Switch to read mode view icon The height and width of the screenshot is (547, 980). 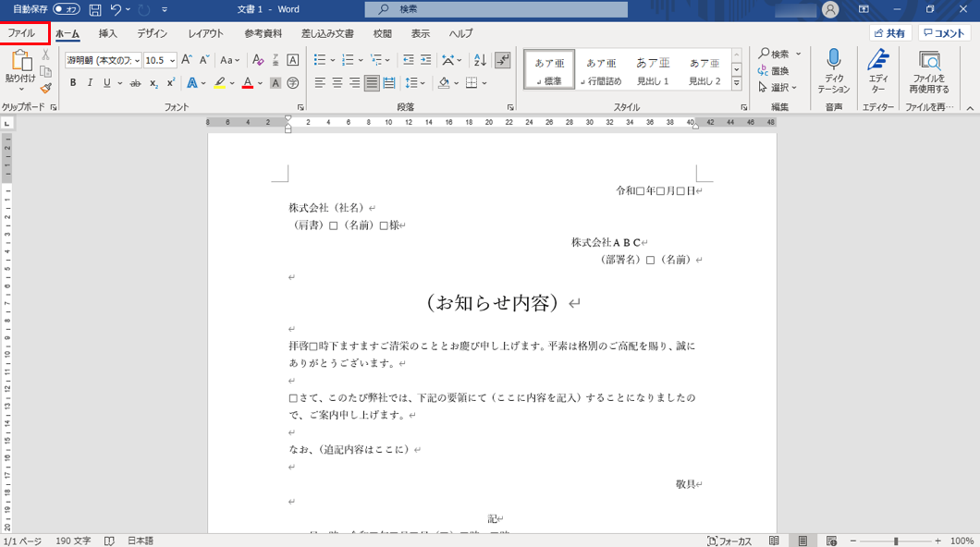pos(774,541)
